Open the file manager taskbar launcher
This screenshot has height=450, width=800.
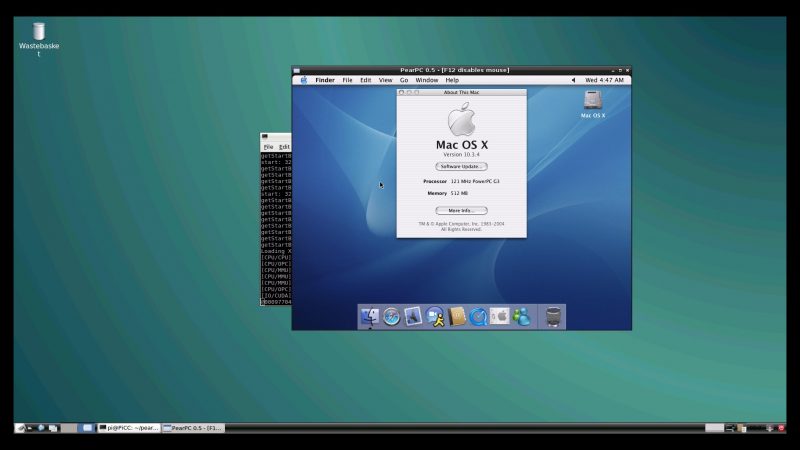click(x=53, y=428)
